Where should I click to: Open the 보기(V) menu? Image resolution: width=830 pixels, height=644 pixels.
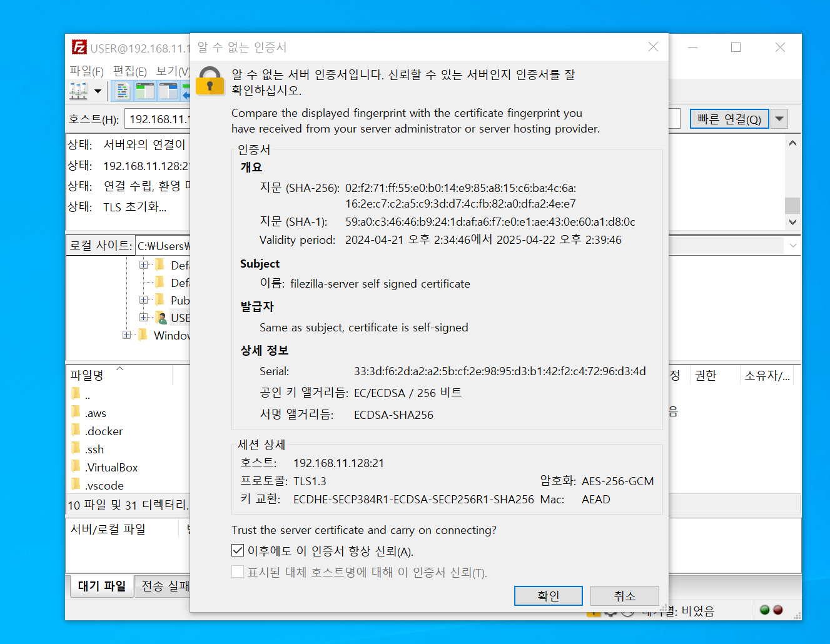click(x=172, y=71)
